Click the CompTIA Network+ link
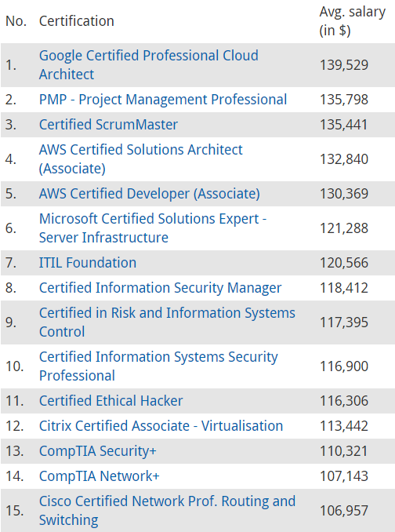Viewport: 395px width, 532px height. pyautogui.click(x=99, y=476)
